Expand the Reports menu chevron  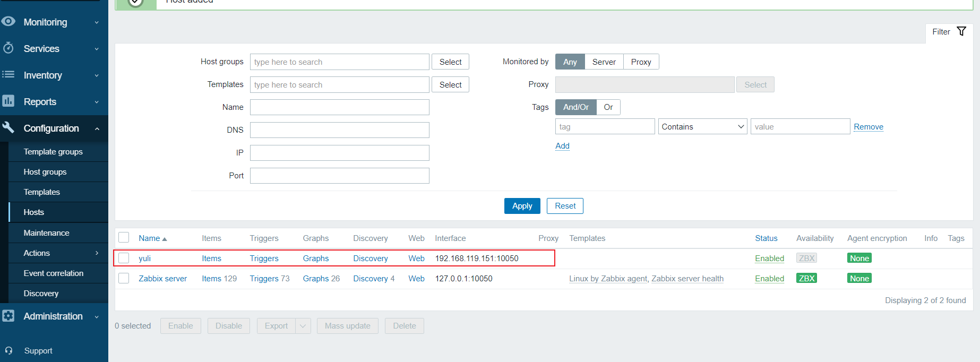(x=97, y=102)
